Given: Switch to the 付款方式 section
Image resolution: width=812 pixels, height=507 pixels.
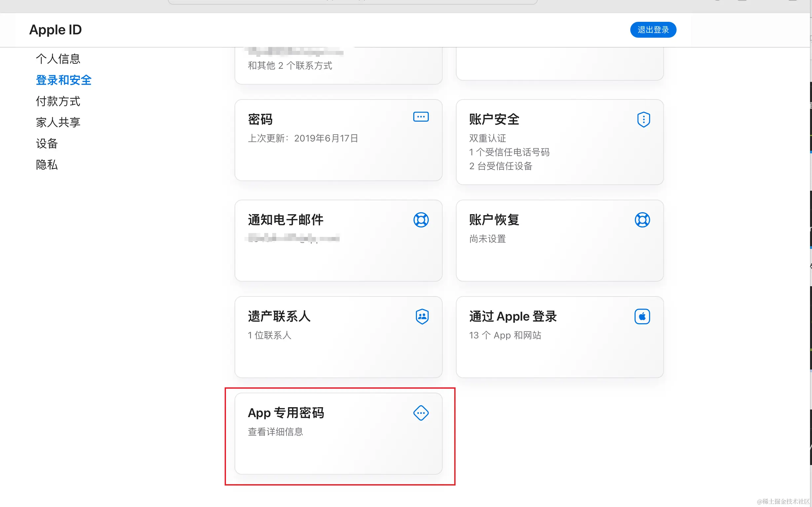Looking at the screenshot, I should (x=57, y=101).
